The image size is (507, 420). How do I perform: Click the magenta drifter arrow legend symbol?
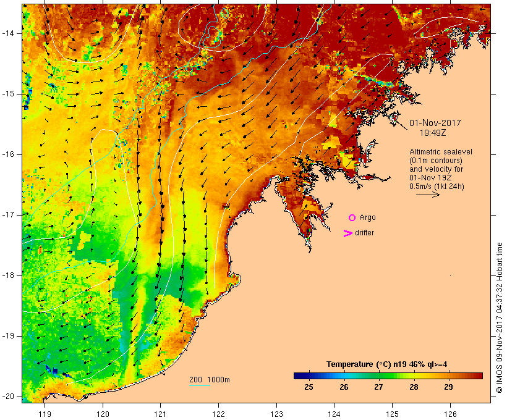[348, 233]
